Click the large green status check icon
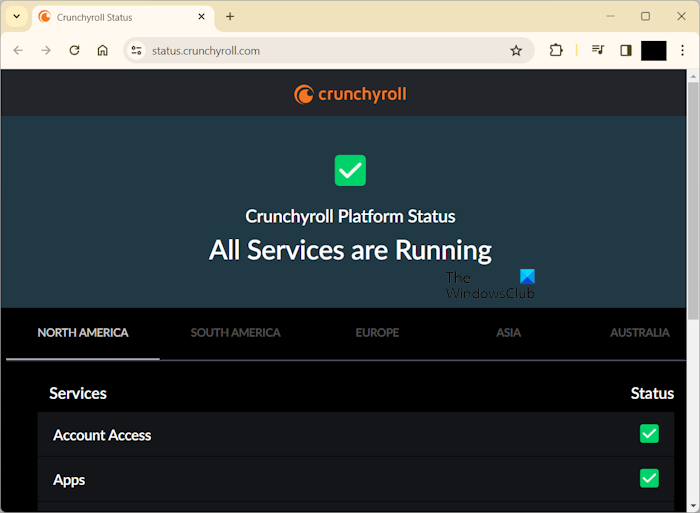Image resolution: width=700 pixels, height=513 pixels. (x=350, y=171)
